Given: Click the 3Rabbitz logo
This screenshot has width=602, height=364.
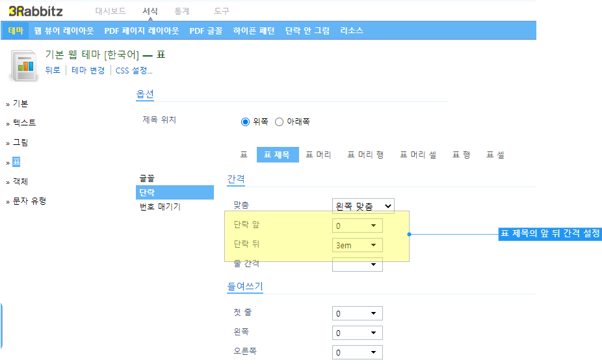Looking at the screenshot, I should point(36,11).
